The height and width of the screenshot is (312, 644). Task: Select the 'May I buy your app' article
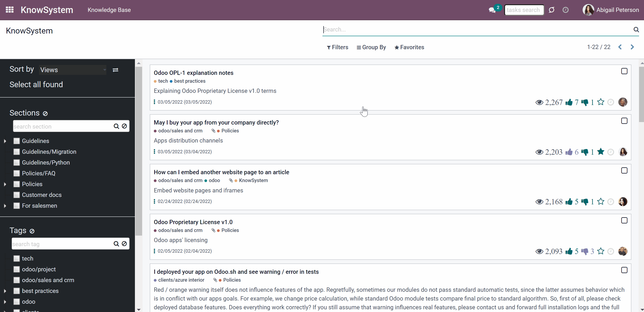tap(624, 121)
